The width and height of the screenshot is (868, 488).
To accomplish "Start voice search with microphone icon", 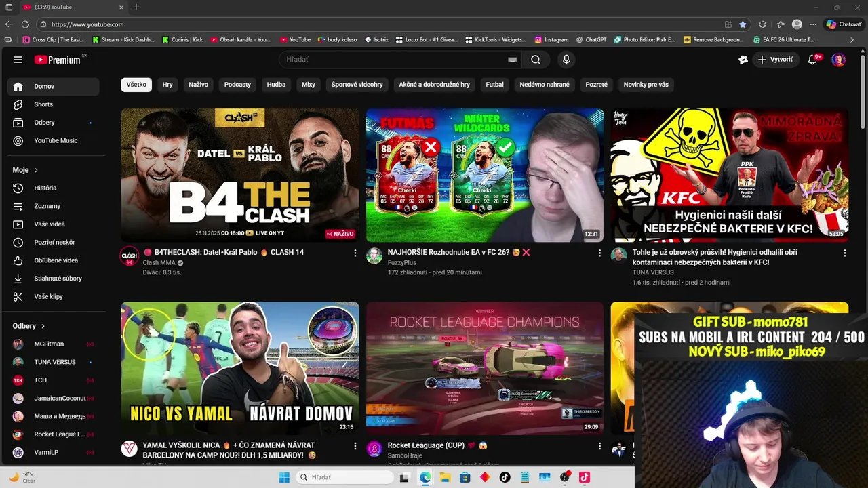I will point(566,60).
